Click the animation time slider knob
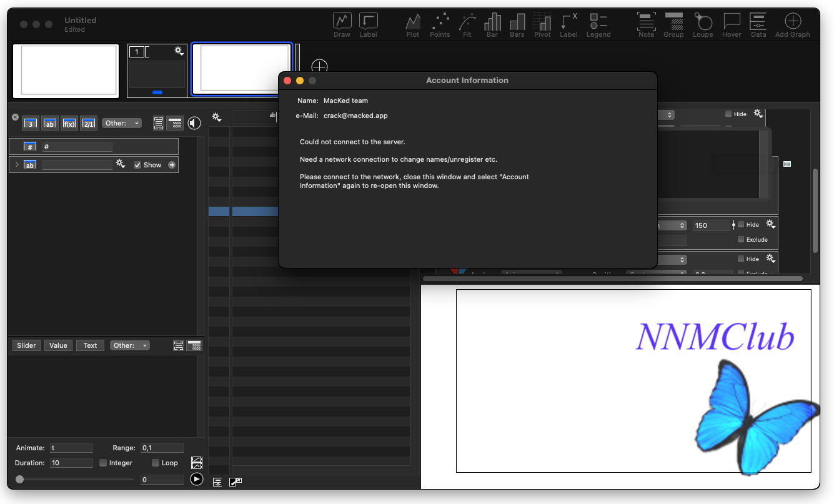The width and height of the screenshot is (834, 504). click(x=20, y=480)
